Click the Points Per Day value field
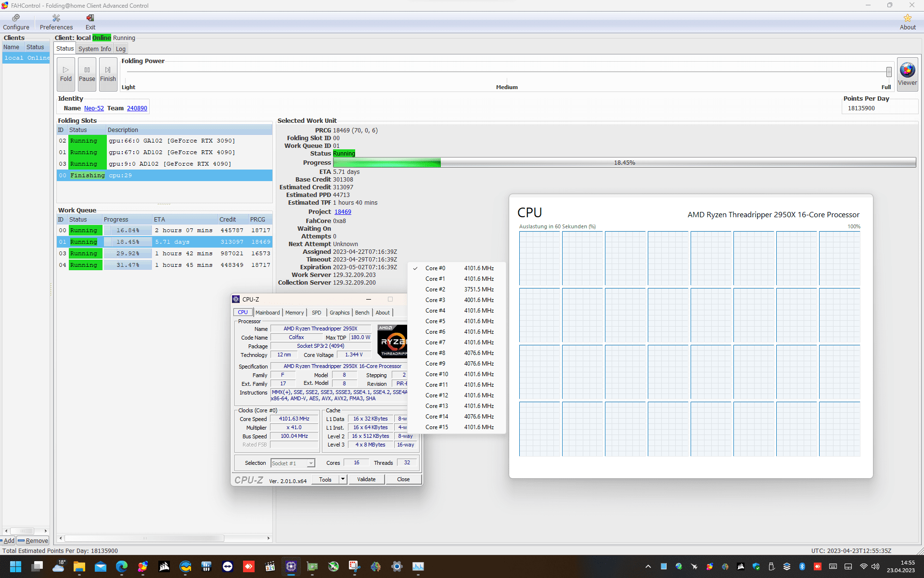This screenshot has width=924, height=578. point(880,108)
